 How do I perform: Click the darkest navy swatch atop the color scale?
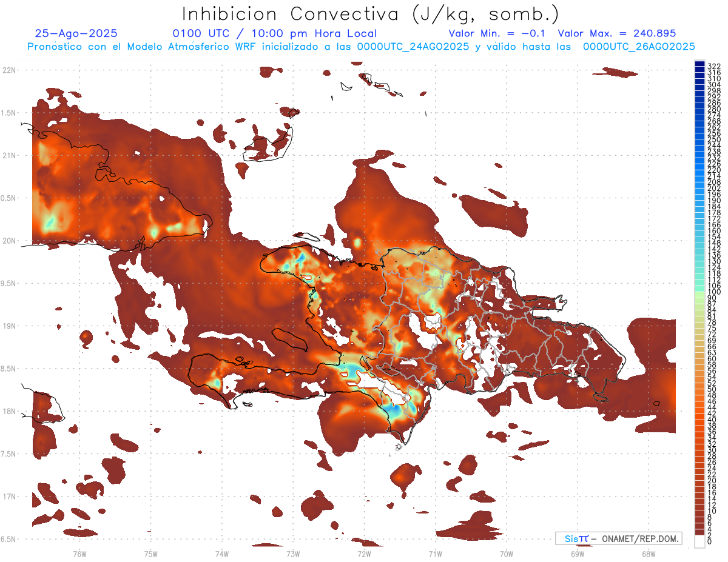[x=699, y=64]
